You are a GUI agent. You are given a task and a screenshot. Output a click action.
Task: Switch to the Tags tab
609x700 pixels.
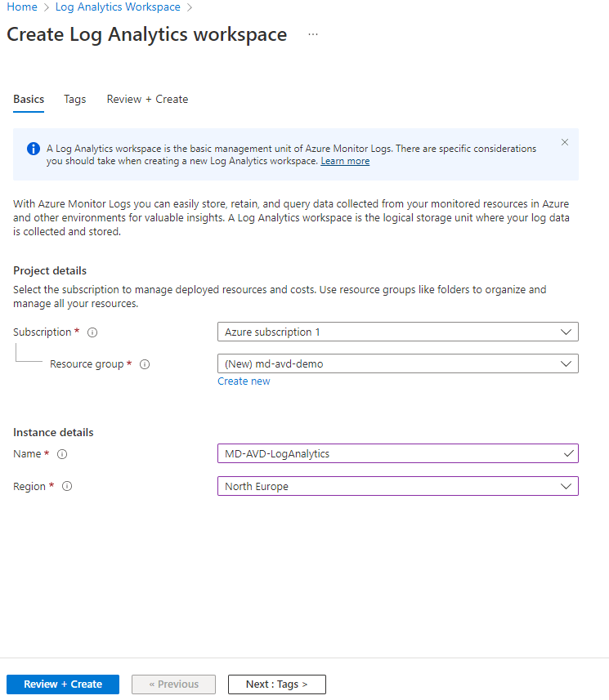[75, 99]
